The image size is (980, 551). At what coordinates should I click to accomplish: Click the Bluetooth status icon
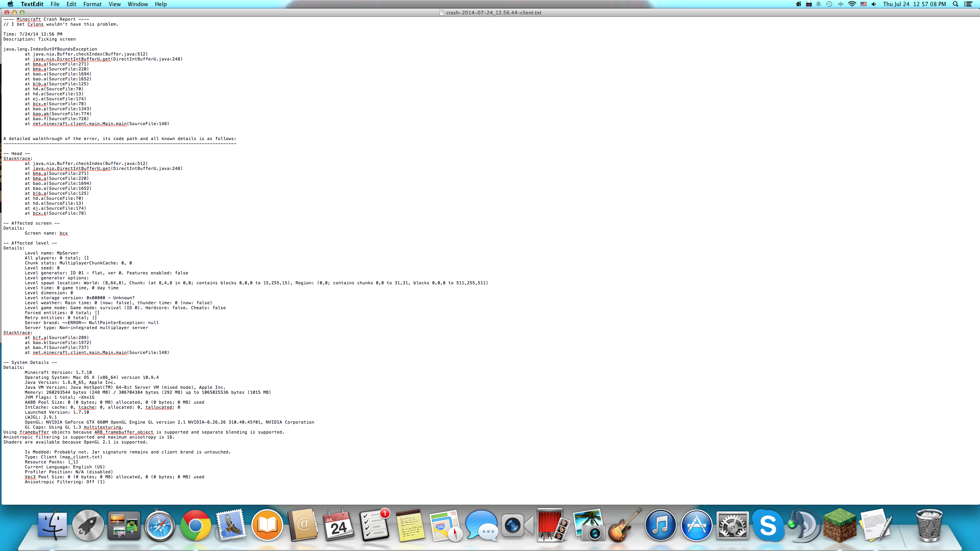[x=841, y=4]
